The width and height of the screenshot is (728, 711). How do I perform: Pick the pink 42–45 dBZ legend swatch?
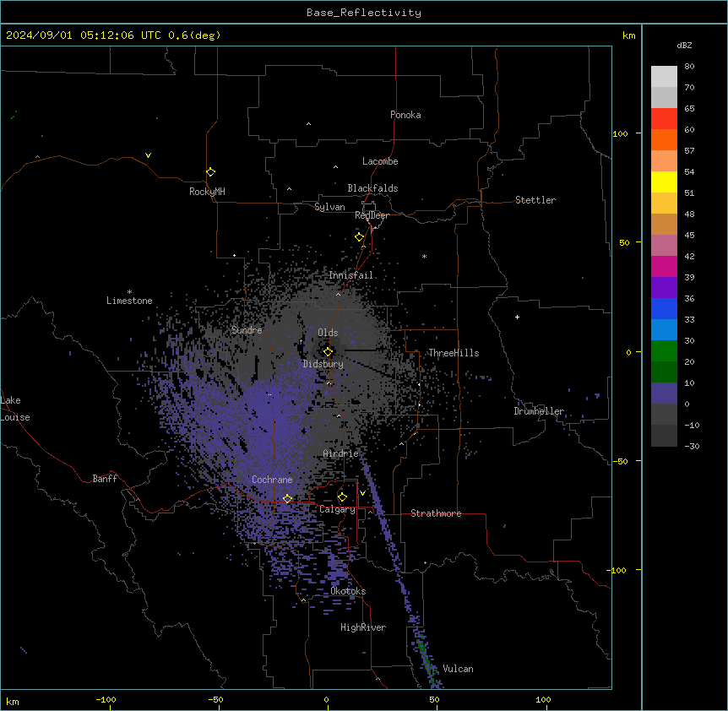pos(664,246)
